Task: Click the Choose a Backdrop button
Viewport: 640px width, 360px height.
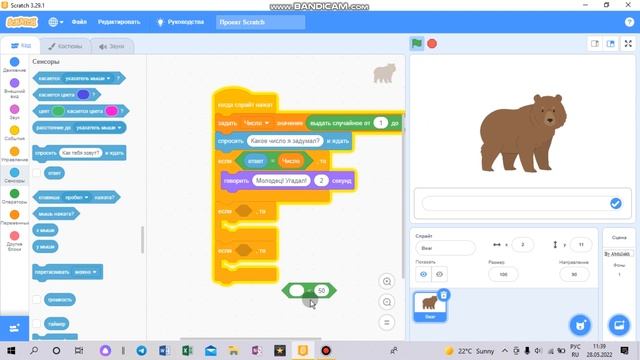Action: point(619,325)
